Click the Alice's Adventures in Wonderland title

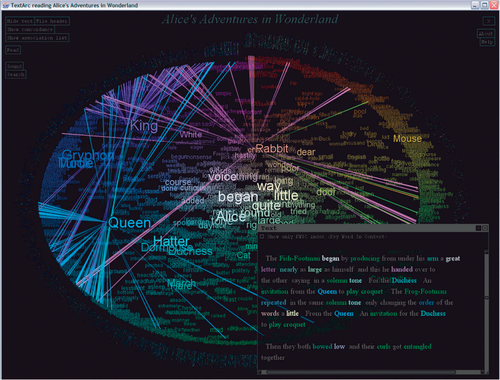click(250, 19)
